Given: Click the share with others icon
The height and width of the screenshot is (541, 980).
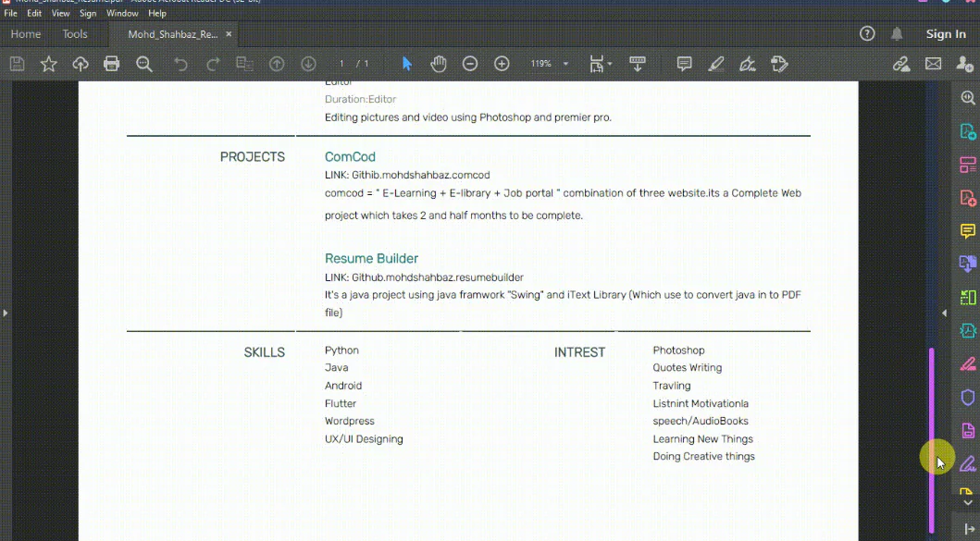Looking at the screenshot, I should coord(964,64).
